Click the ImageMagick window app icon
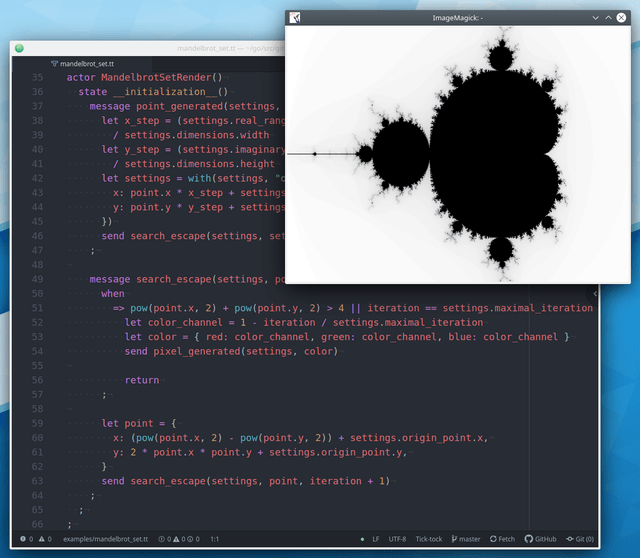 (295, 18)
